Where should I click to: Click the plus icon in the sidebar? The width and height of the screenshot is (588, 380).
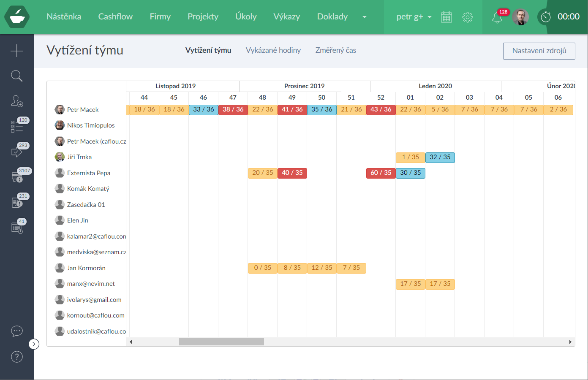(17, 51)
